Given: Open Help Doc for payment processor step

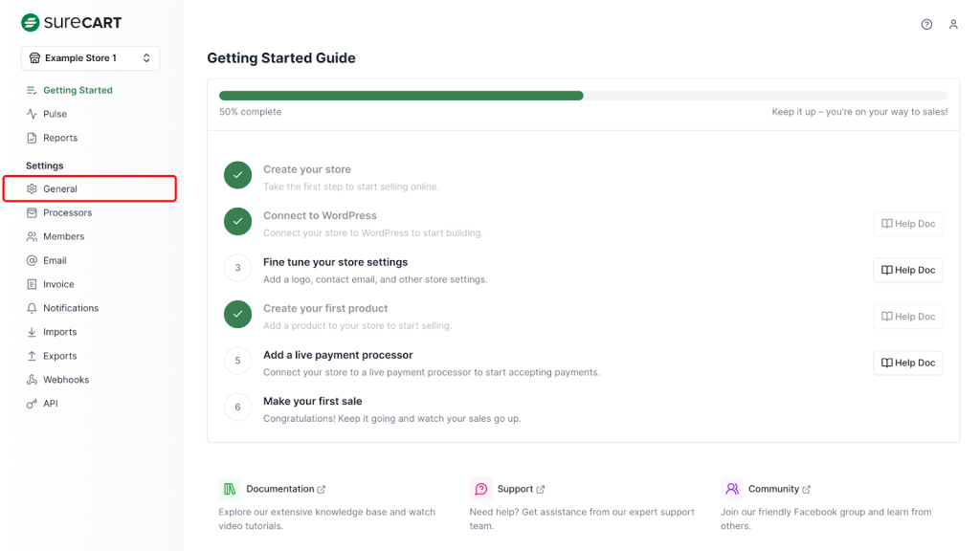Looking at the screenshot, I should (907, 364).
